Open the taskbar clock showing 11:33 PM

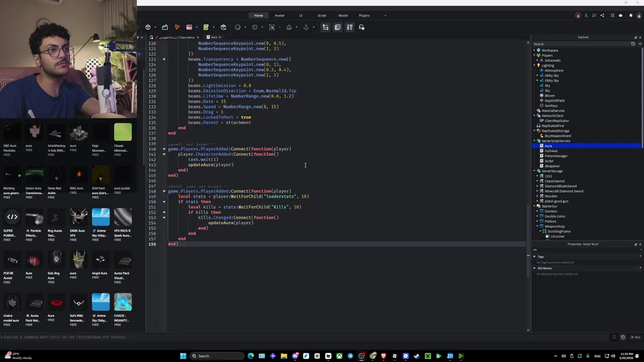[x=627, y=356]
